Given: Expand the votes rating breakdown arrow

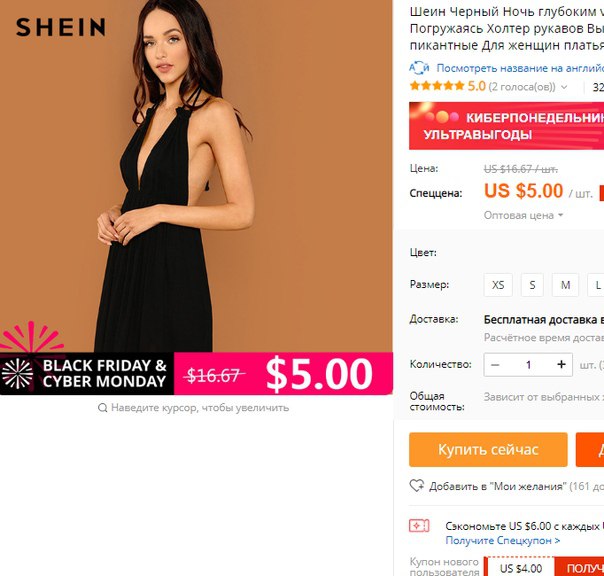Looking at the screenshot, I should [x=564, y=87].
